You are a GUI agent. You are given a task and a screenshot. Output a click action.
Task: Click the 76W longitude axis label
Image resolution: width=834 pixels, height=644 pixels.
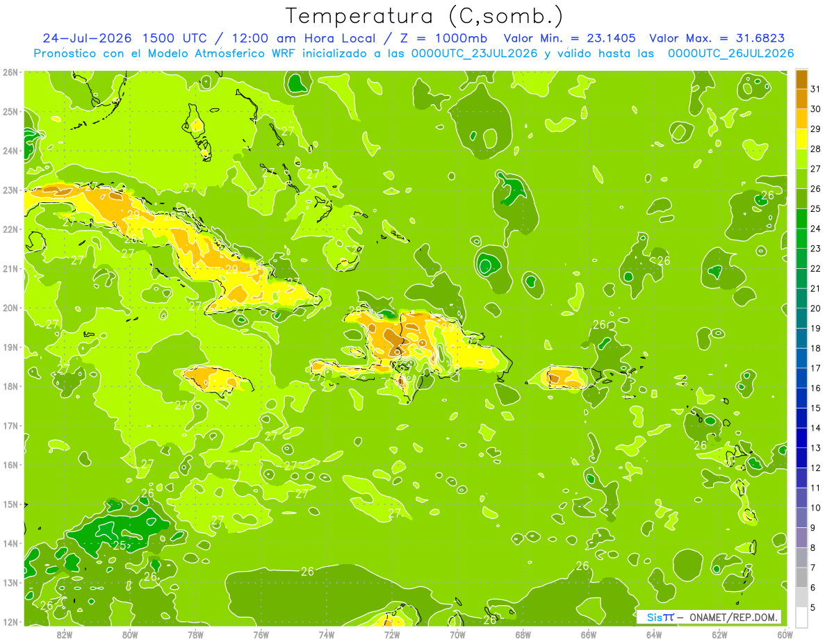261,634
